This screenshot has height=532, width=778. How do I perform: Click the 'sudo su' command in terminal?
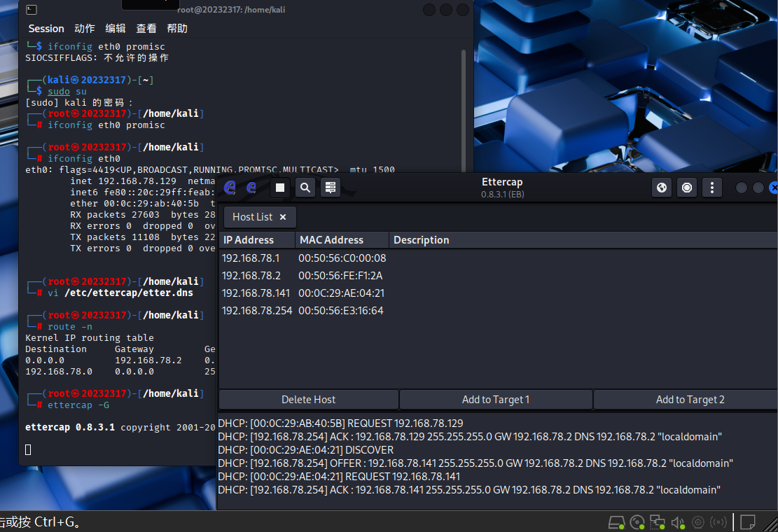(x=67, y=91)
